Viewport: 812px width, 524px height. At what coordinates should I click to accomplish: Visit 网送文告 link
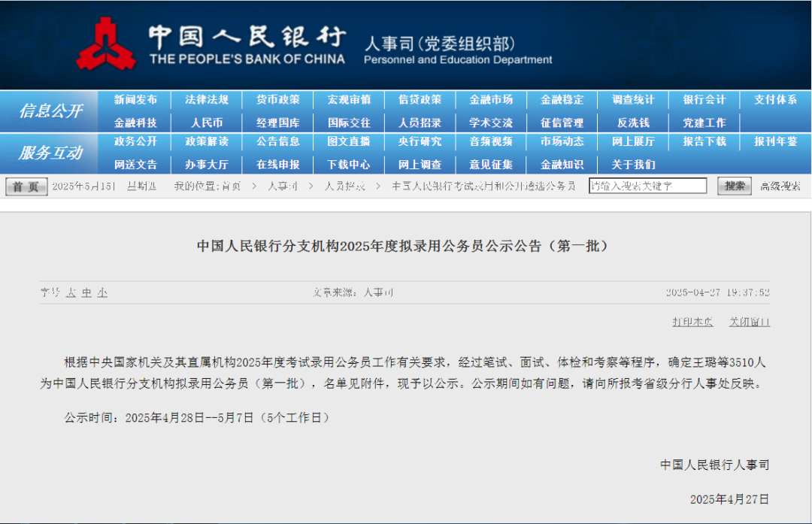tap(135, 165)
